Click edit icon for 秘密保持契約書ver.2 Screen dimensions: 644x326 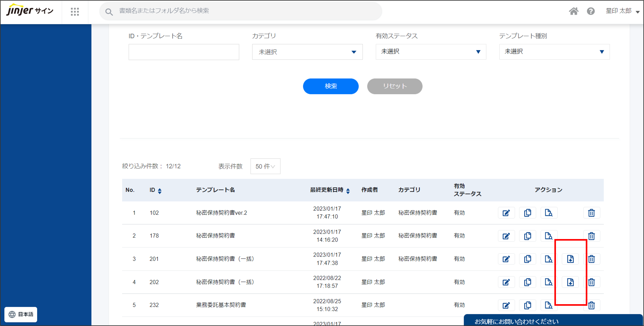tap(506, 213)
